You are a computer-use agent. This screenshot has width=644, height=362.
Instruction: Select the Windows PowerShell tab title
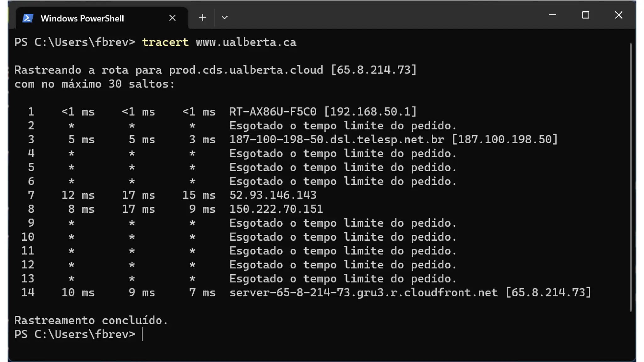coord(82,19)
